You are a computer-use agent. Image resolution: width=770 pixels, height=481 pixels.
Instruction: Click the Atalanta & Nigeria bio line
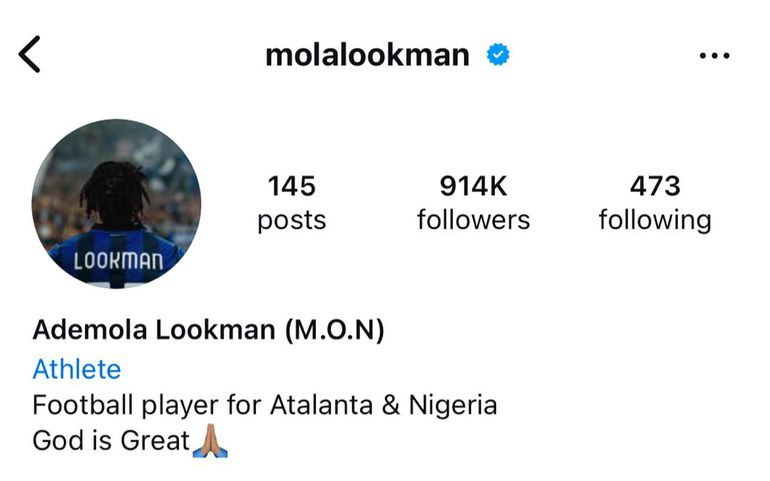tap(265, 406)
